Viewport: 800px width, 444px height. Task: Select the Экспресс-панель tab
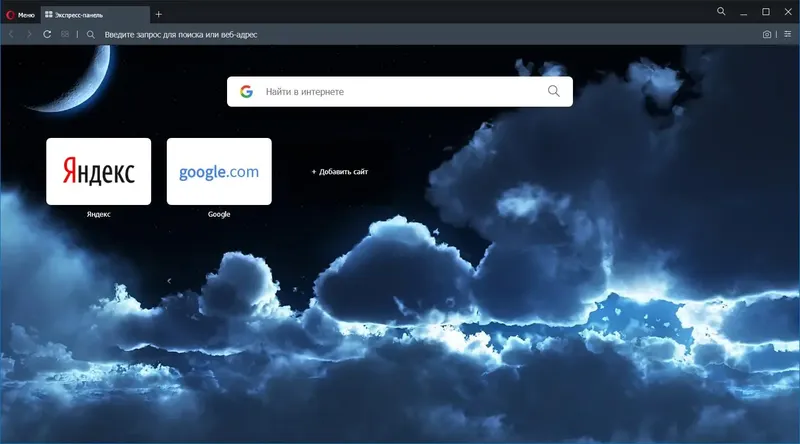tap(95, 15)
